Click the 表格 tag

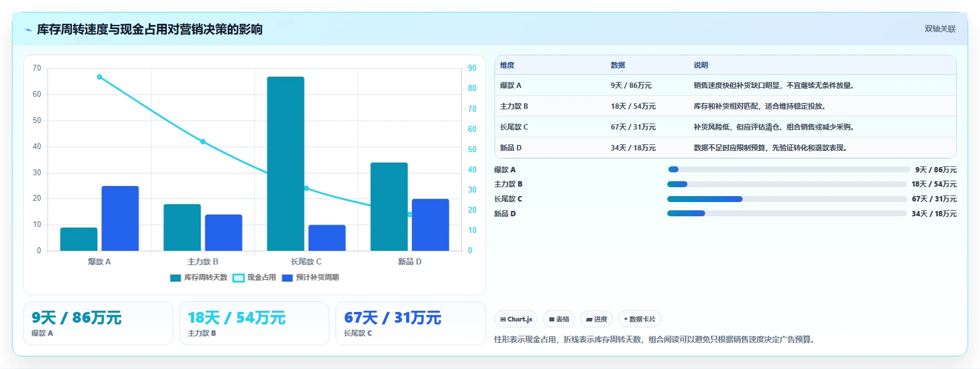(559, 319)
